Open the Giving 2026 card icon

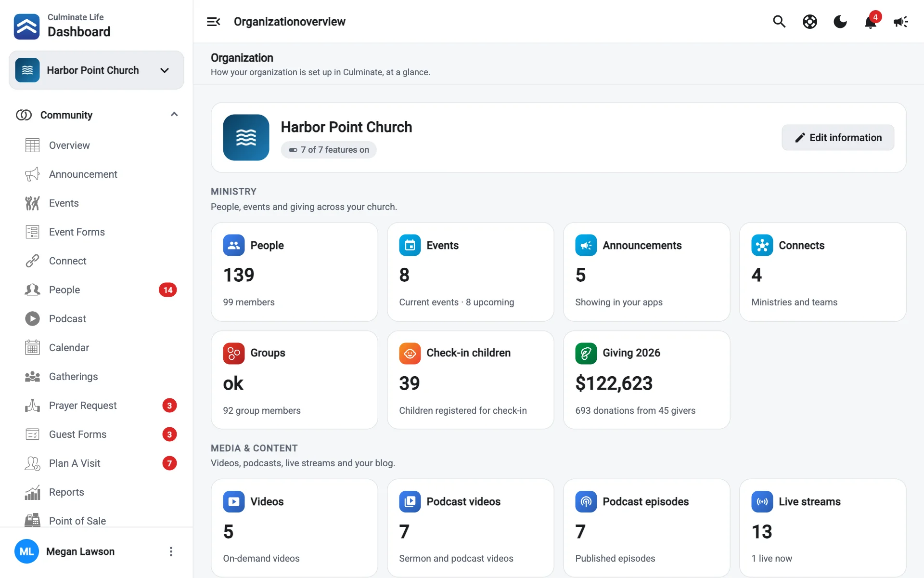click(586, 354)
